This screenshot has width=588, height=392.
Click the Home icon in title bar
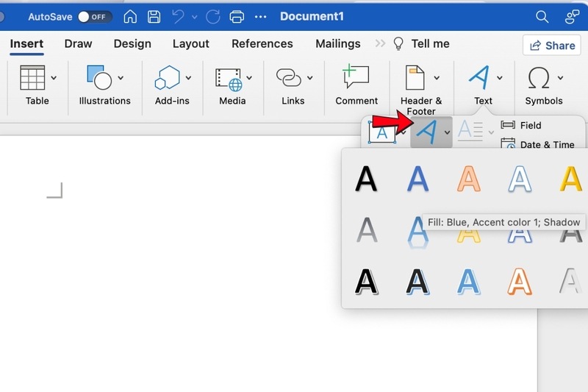(x=130, y=16)
